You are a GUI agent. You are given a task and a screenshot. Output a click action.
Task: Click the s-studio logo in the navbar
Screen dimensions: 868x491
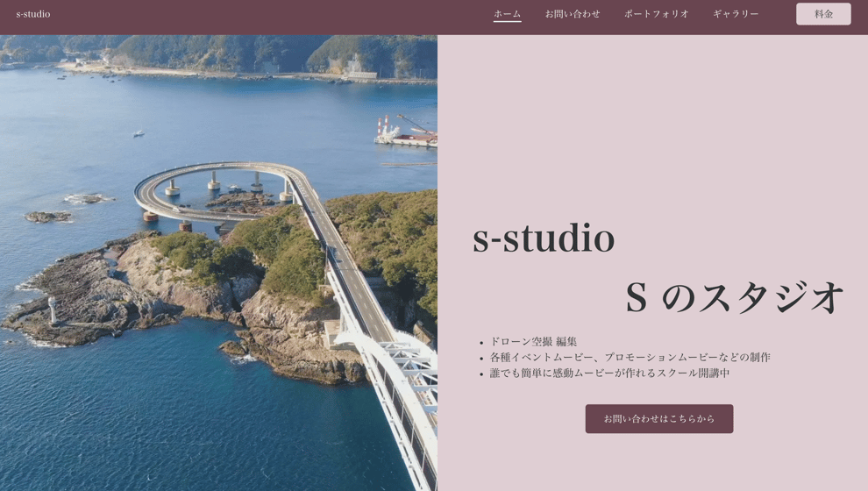coord(33,14)
